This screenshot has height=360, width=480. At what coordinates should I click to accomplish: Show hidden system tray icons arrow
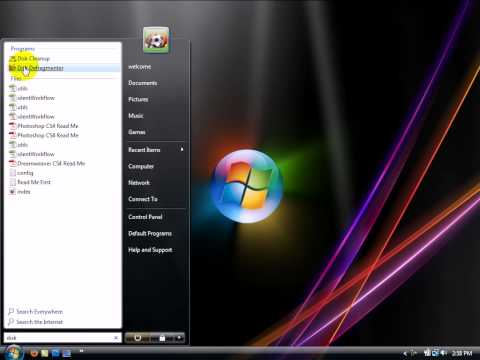point(405,353)
